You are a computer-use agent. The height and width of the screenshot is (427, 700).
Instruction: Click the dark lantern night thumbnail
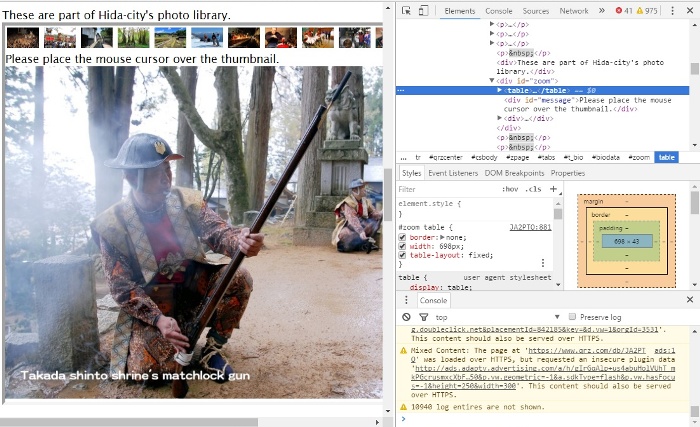click(244, 38)
